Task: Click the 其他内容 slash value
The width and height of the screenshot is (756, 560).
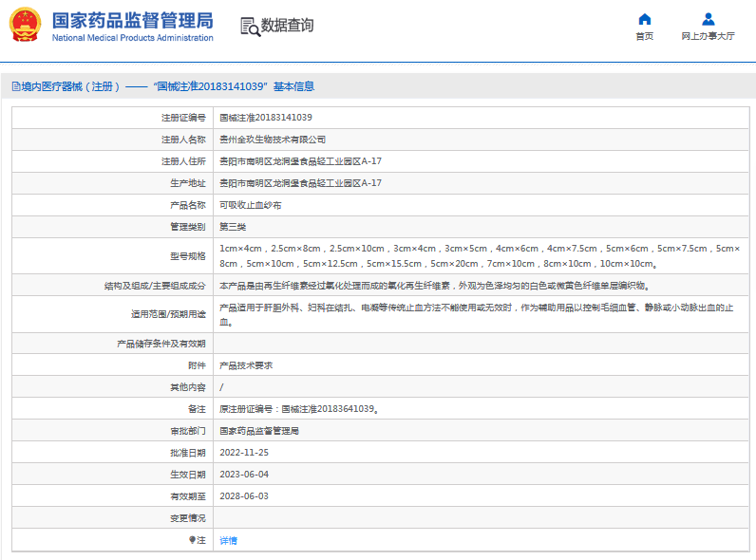Action: (x=221, y=387)
